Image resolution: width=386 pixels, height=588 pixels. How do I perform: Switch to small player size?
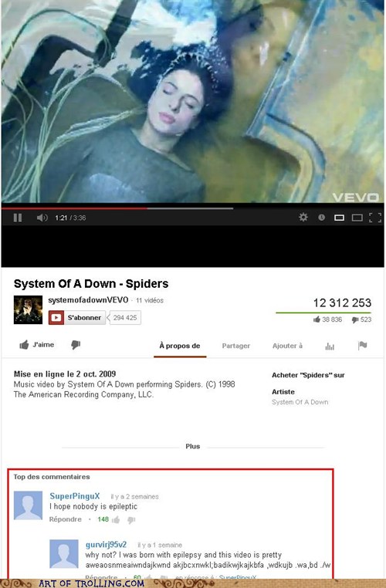click(x=339, y=218)
